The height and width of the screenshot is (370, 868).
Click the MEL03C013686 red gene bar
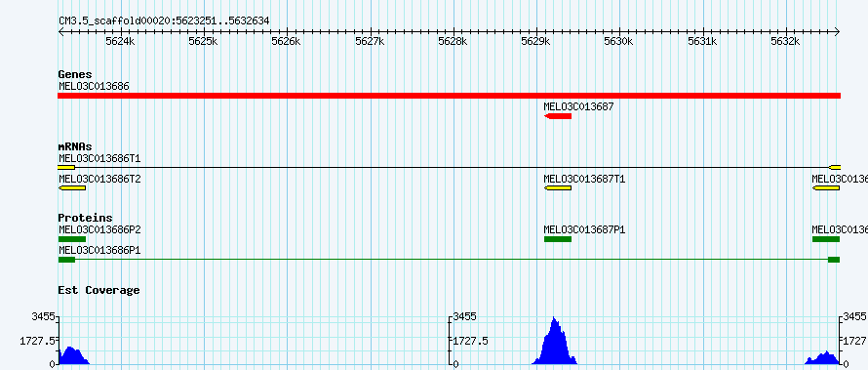point(449,96)
